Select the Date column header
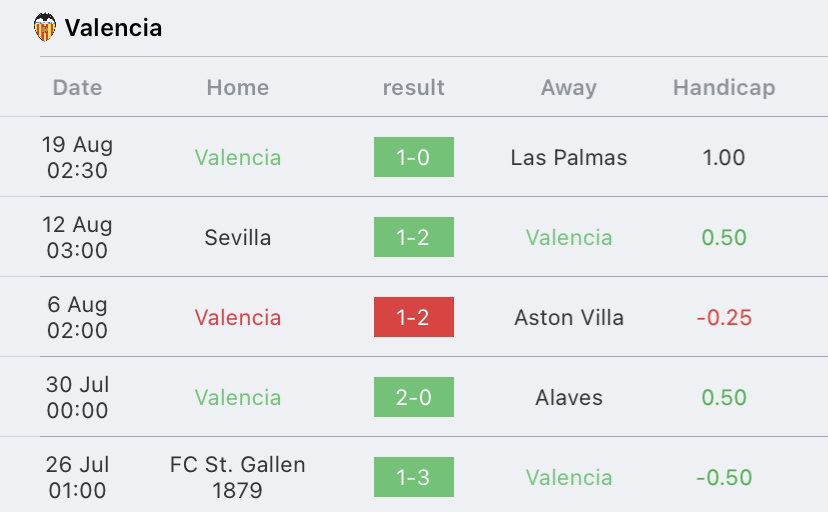The height and width of the screenshot is (512, 828). (x=77, y=88)
